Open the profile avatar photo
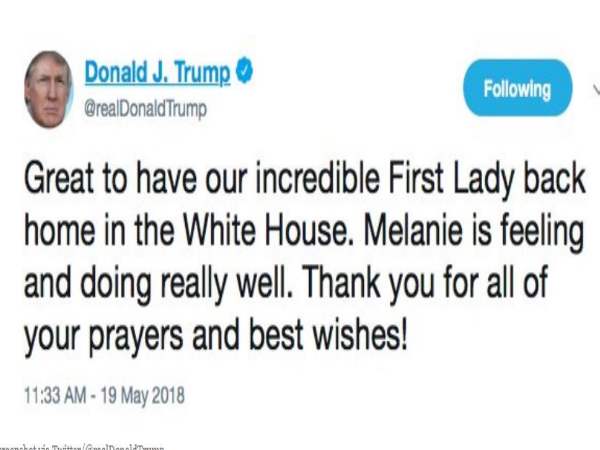This screenshot has width=600, height=450. [x=49, y=90]
